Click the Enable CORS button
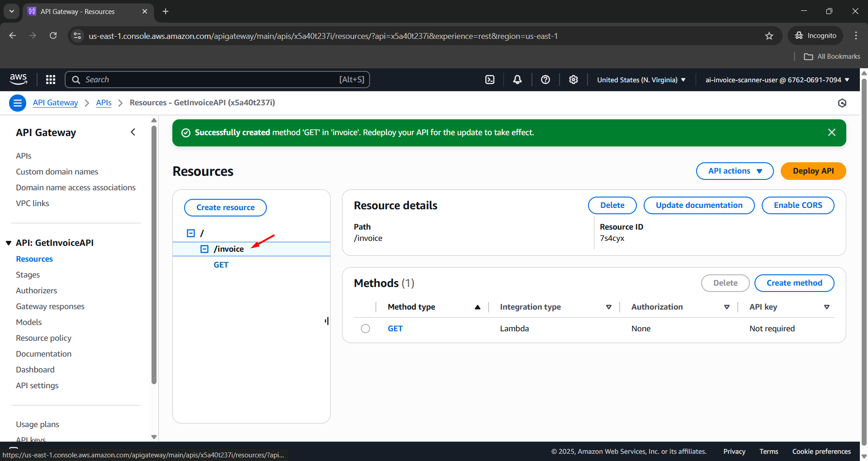 pos(797,205)
